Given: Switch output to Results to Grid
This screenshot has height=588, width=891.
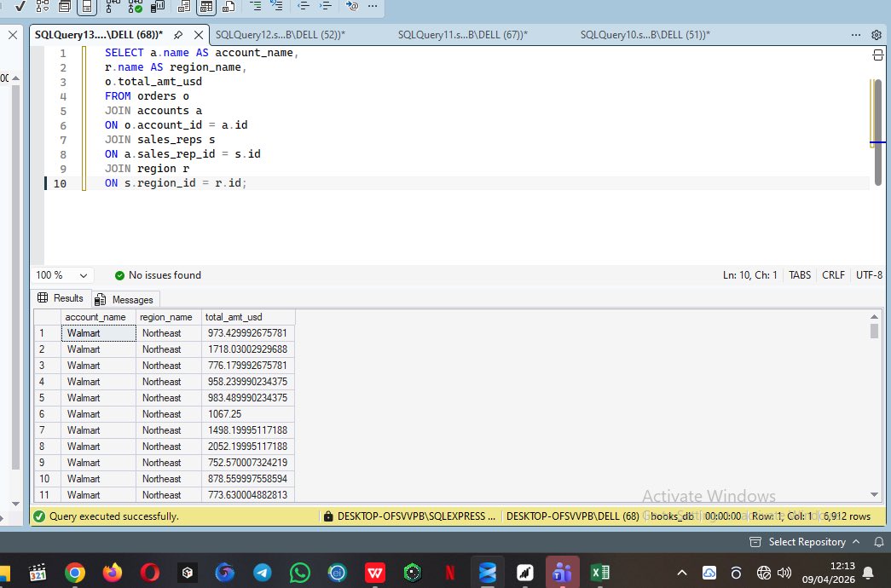Looking at the screenshot, I should [x=205, y=6].
